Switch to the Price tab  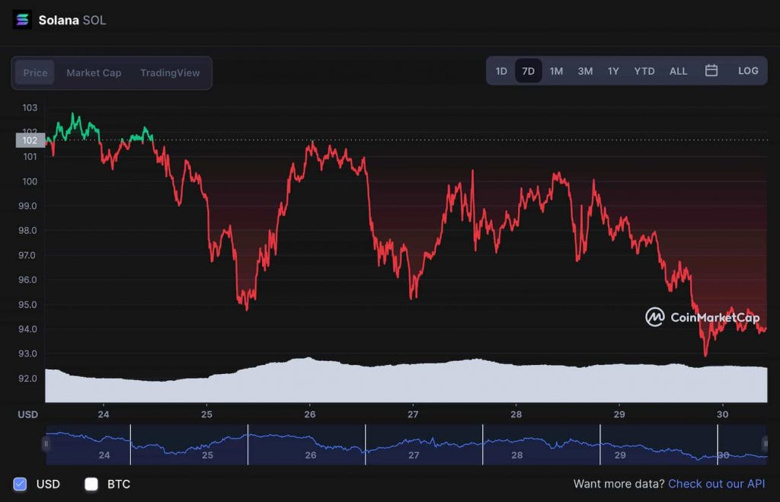click(35, 73)
